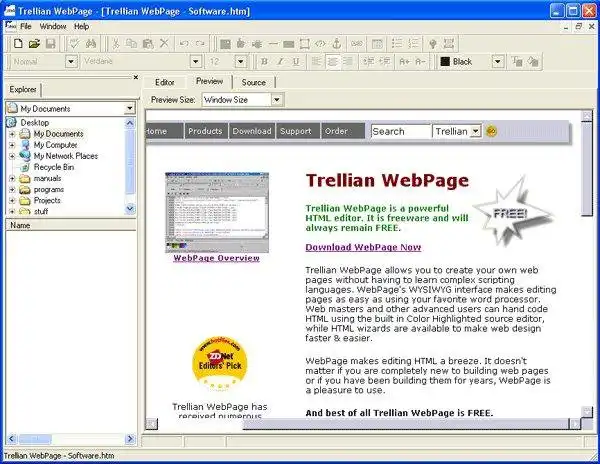Open the Help menu

click(82, 26)
